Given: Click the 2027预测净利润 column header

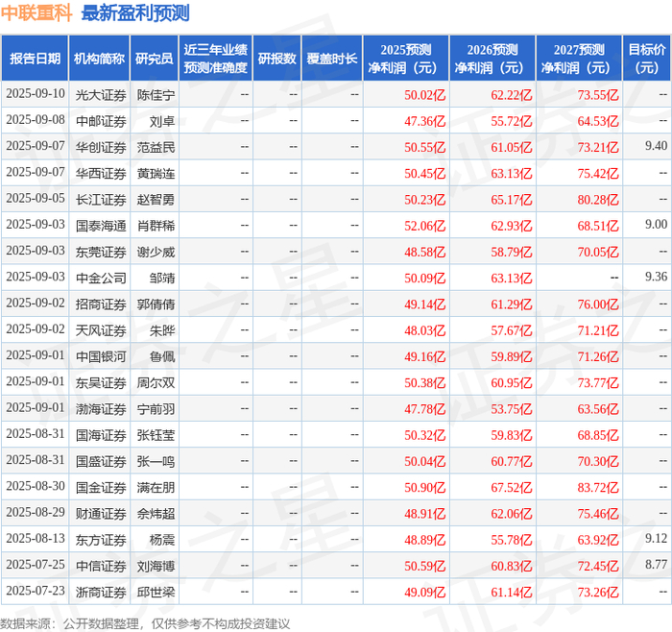Looking at the screenshot, I should (x=579, y=59).
